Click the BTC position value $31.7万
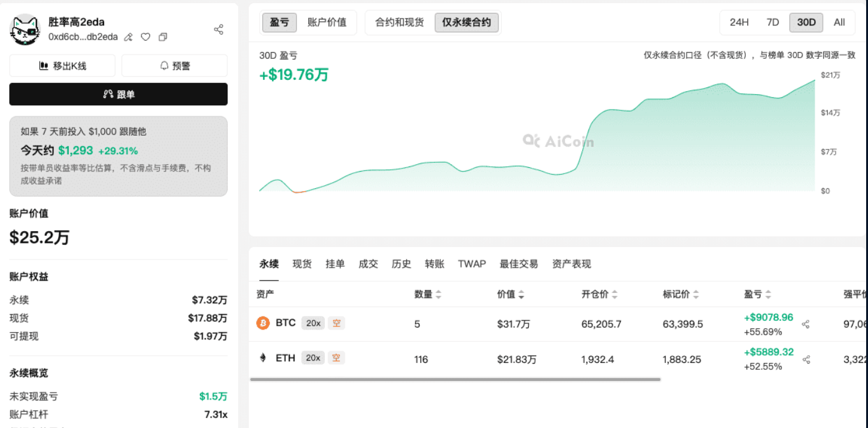Viewport: 868px width, 428px height. point(512,324)
